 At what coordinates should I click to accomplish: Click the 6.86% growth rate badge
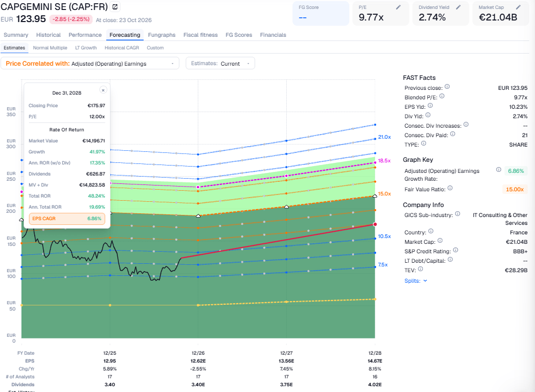pyautogui.click(x=516, y=171)
